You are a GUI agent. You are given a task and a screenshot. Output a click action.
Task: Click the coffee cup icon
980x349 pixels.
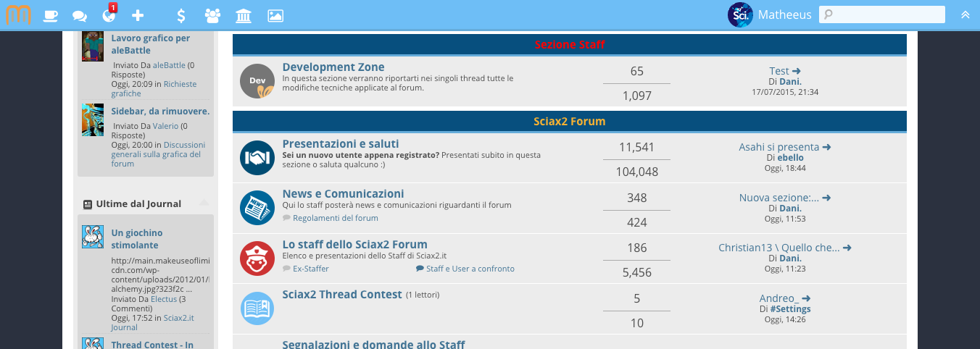pos(51,15)
